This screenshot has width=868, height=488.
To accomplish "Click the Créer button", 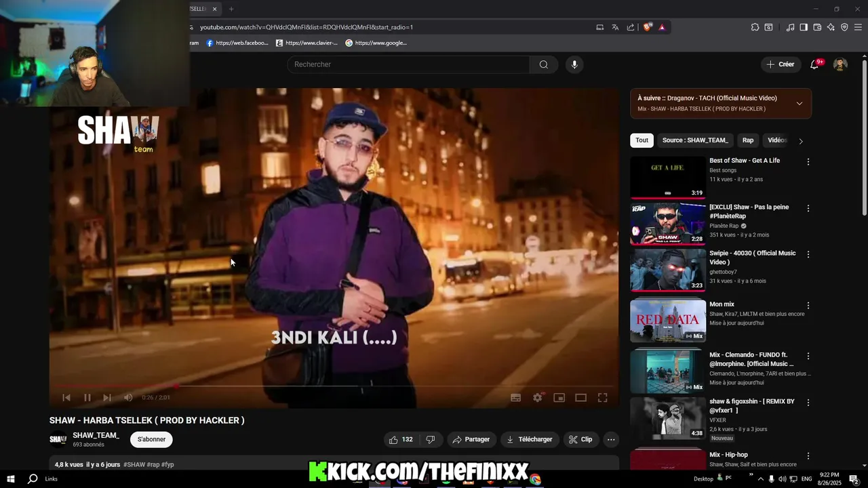I will [x=780, y=64].
